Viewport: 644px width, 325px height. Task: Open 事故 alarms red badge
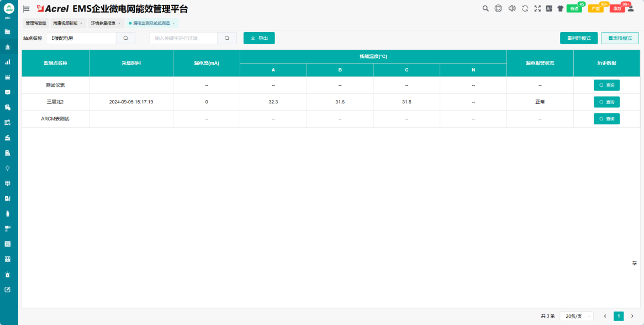pyautogui.click(x=617, y=9)
